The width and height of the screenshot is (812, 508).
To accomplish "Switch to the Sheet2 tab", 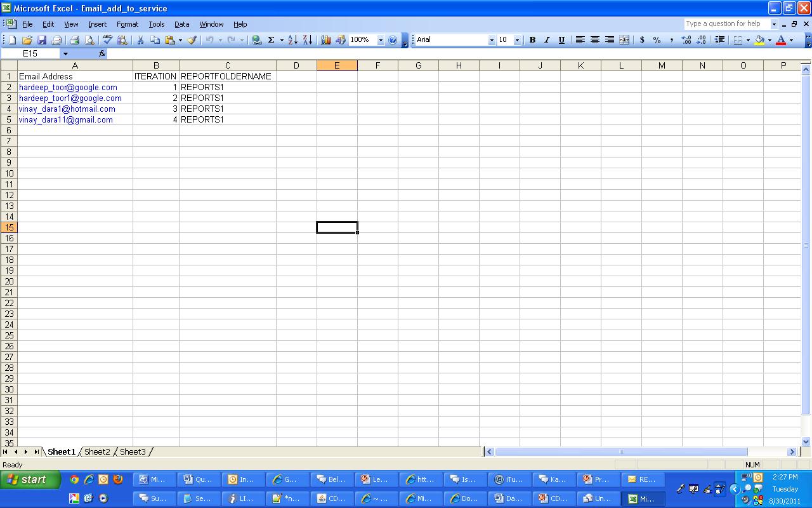I will [x=97, y=451].
